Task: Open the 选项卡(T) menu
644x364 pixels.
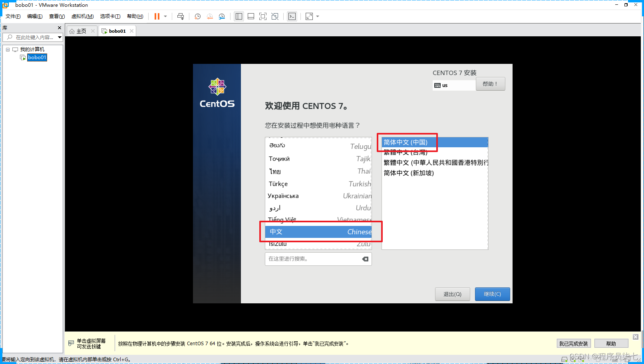Action: [110, 16]
